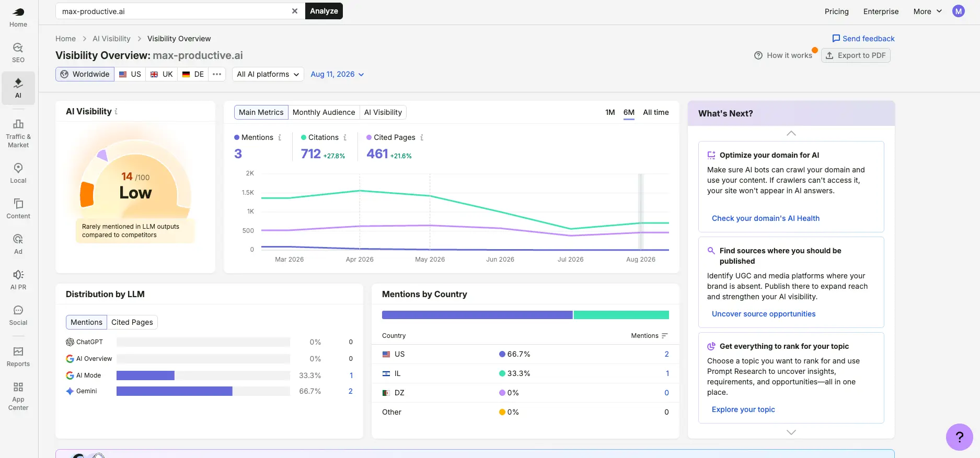This screenshot has width=980, height=458.
Task: Select the UK region filter
Action: click(162, 74)
